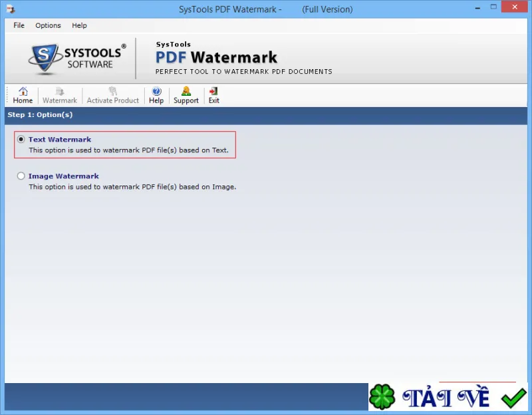The height and width of the screenshot is (415, 532).
Task: Select the Text Watermark radio button
Action: [21, 139]
